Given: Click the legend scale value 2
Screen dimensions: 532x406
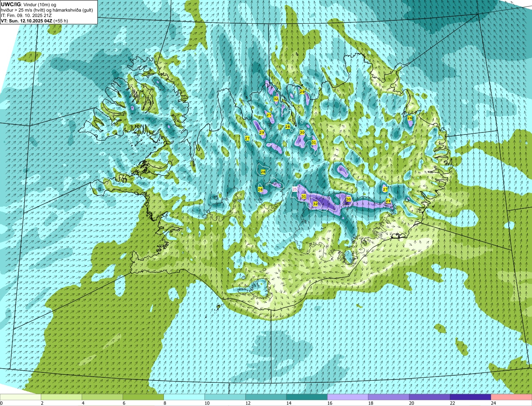Looking at the screenshot, I should tap(42, 403).
